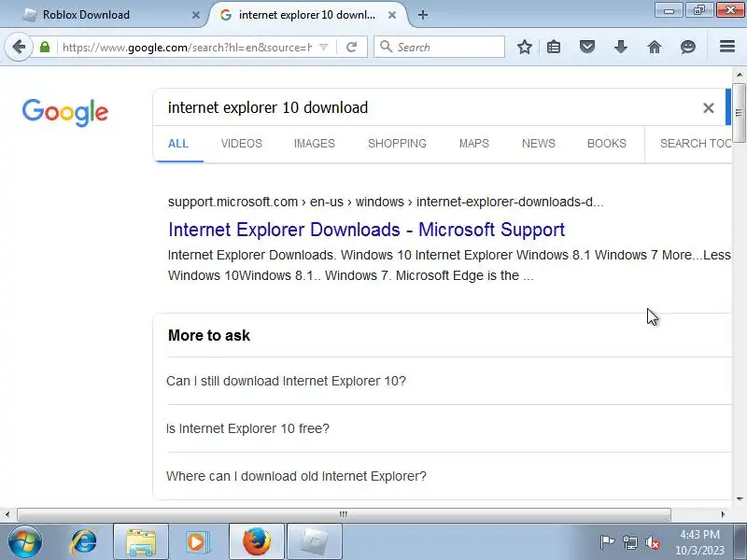Click the scroll left arrow
Image resolution: width=747 pixels, height=560 pixels.
7,514
